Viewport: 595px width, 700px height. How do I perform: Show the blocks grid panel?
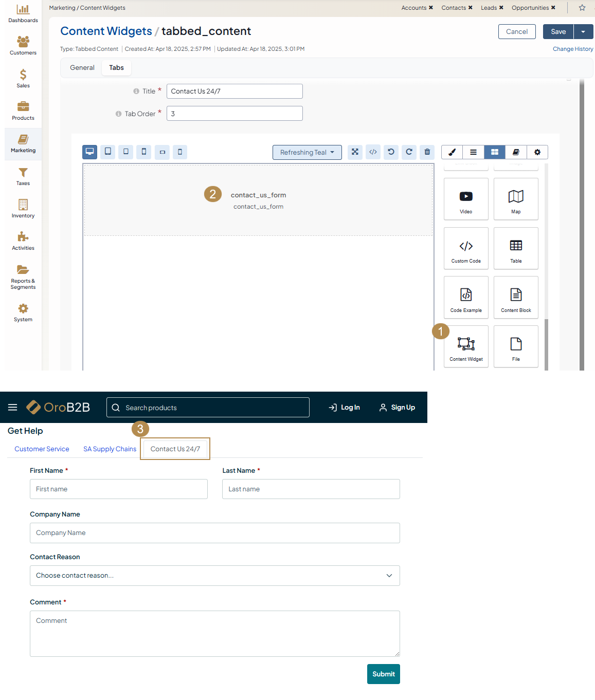click(495, 152)
